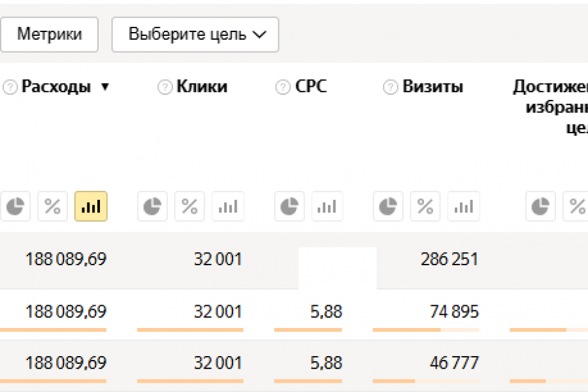Click the CPC help question icon

(x=283, y=87)
